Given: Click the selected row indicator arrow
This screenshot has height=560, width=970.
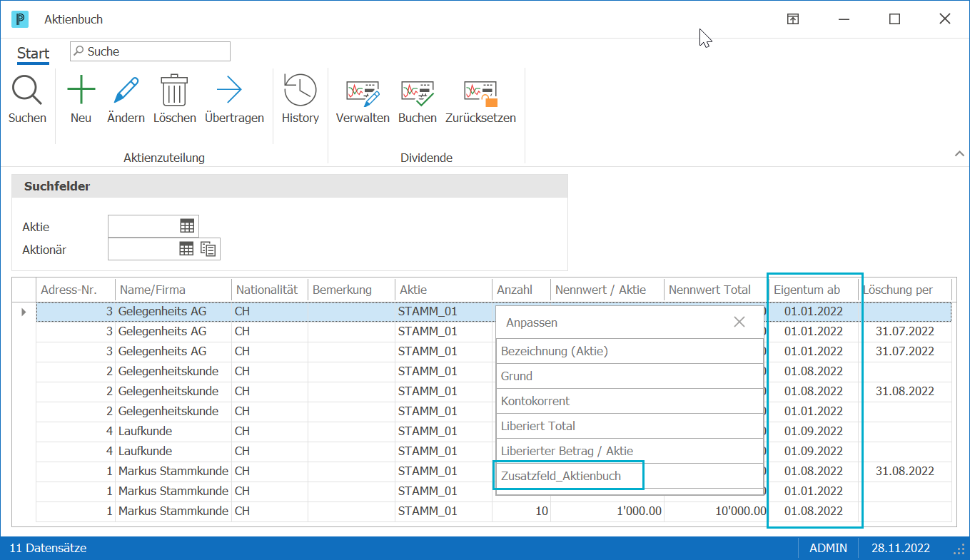Looking at the screenshot, I should click(24, 312).
